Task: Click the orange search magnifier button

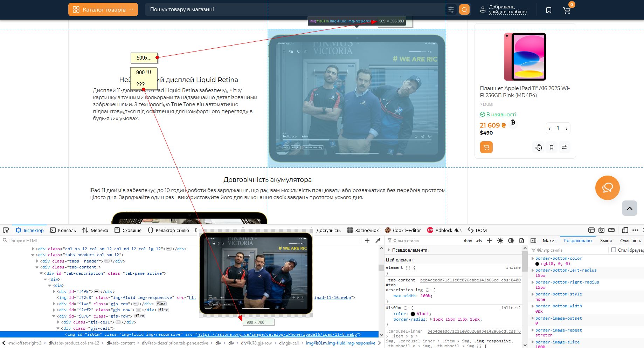Action: [464, 9]
